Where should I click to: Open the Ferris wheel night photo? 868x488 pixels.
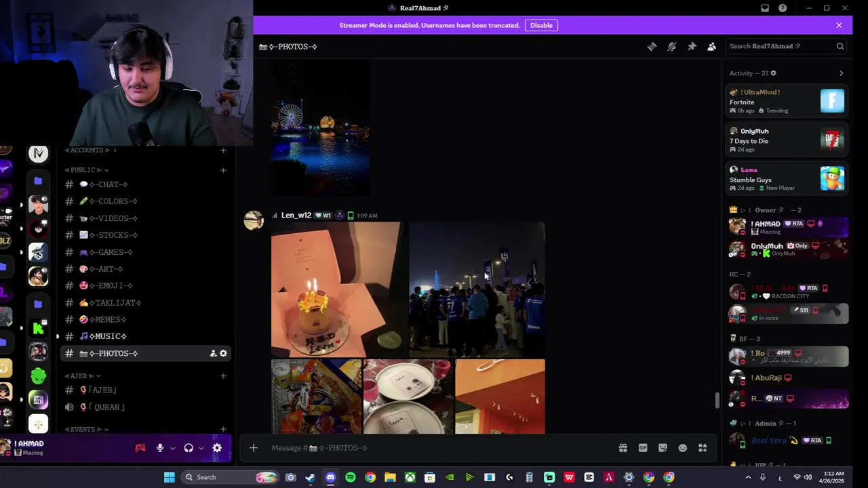pos(320,129)
